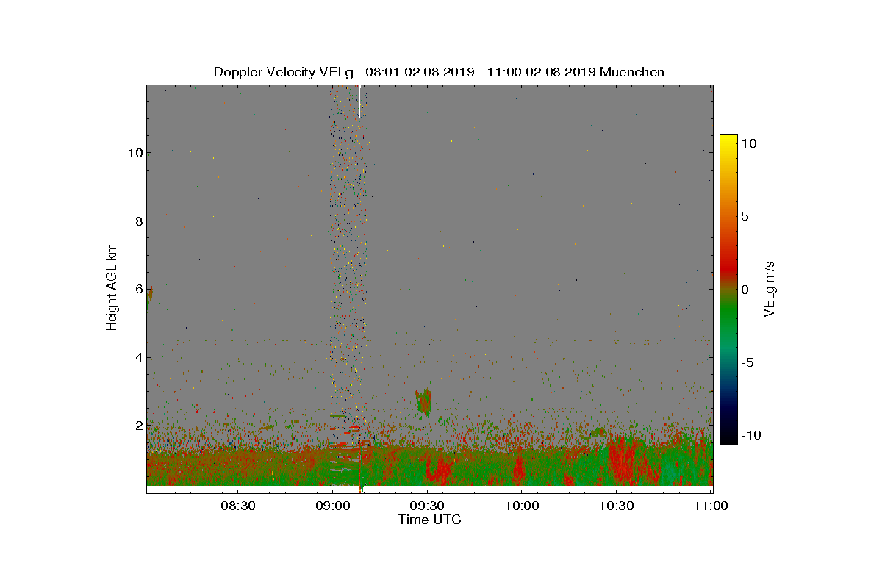
Task: Click the height axis label 4
Action: pyautogui.click(x=137, y=358)
